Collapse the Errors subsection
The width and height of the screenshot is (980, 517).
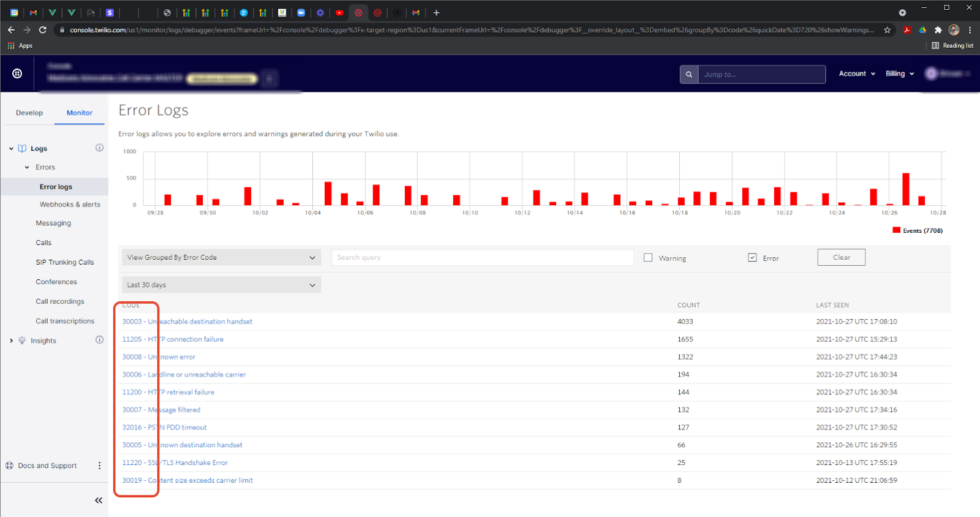(x=27, y=167)
